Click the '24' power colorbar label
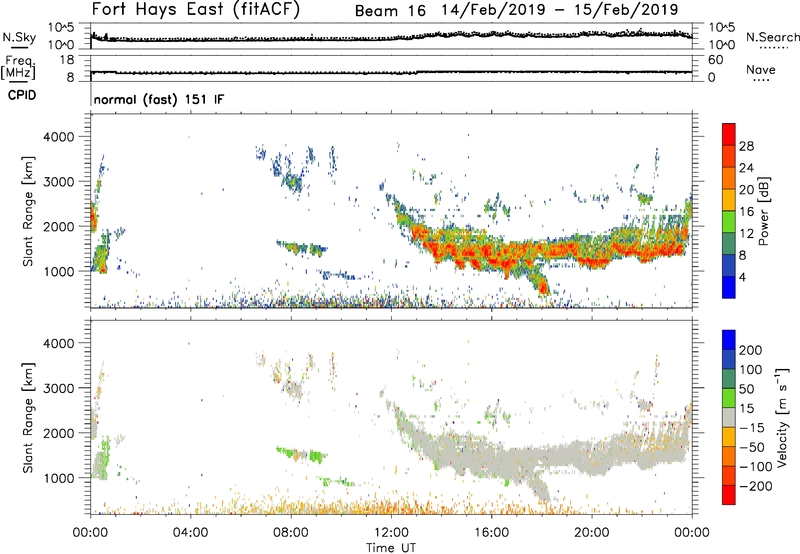Viewport: 800px width, 554px height. 746,168
